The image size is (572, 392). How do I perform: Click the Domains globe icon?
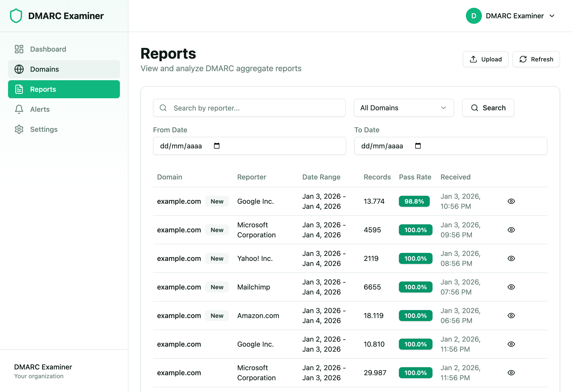[19, 69]
